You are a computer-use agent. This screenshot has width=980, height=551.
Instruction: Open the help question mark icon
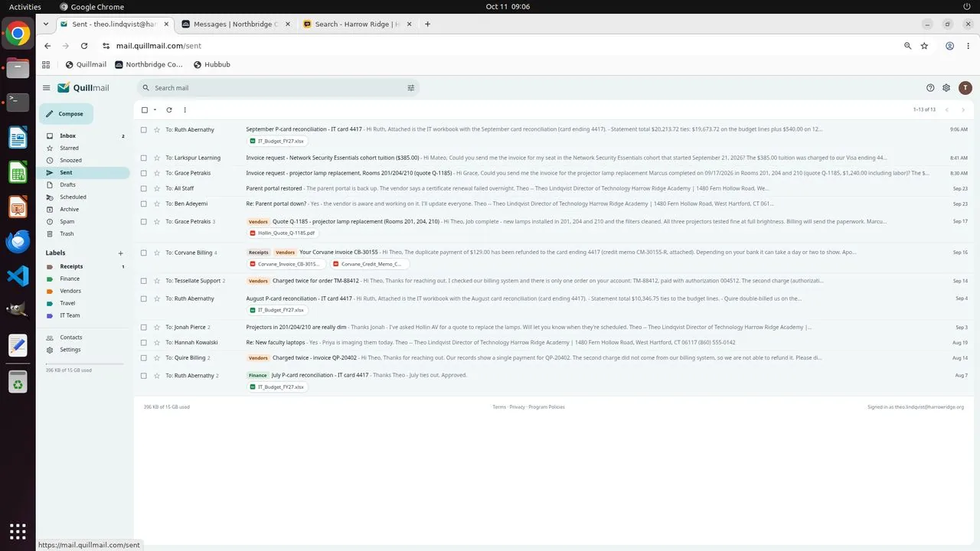(x=930, y=88)
